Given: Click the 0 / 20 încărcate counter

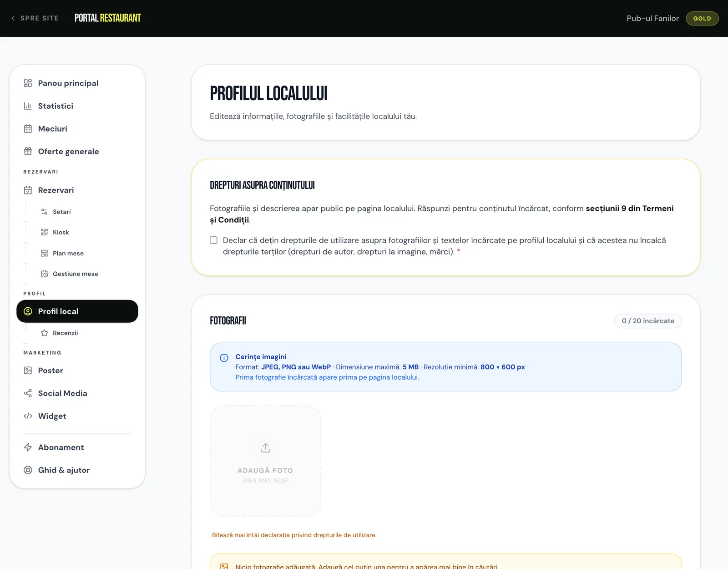Looking at the screenshot, I should [x=648, y=320].
